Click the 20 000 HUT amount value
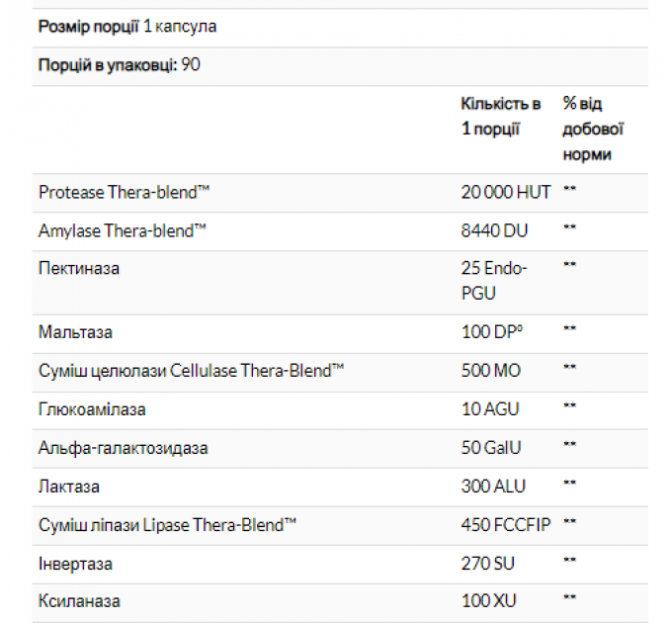Screen dimensions: 672x623 tap(506, 192)
